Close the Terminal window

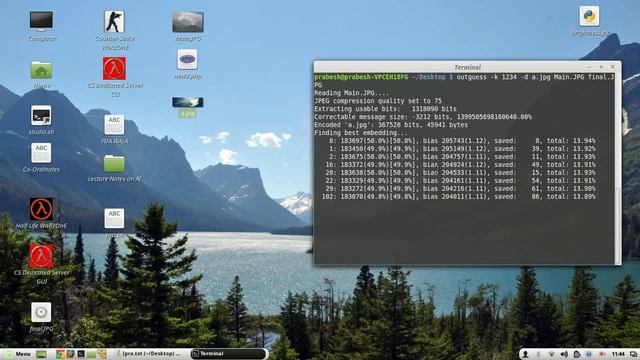coord(612,67)
